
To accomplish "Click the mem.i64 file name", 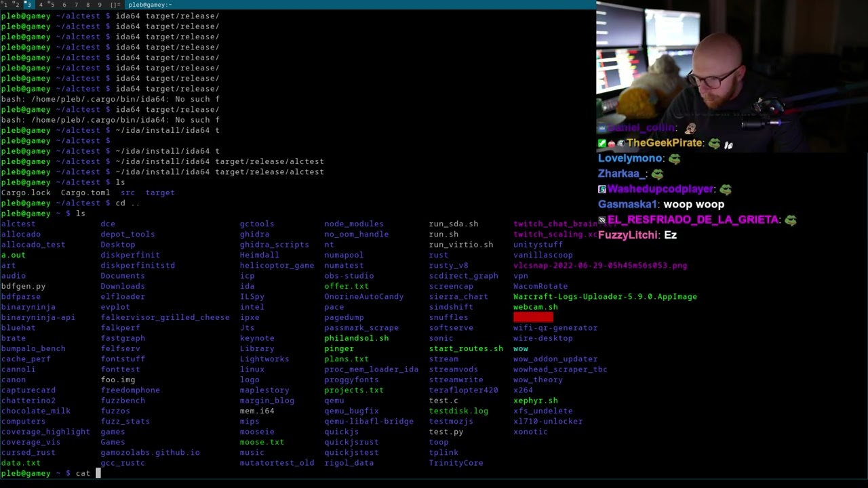I will 257,411.
